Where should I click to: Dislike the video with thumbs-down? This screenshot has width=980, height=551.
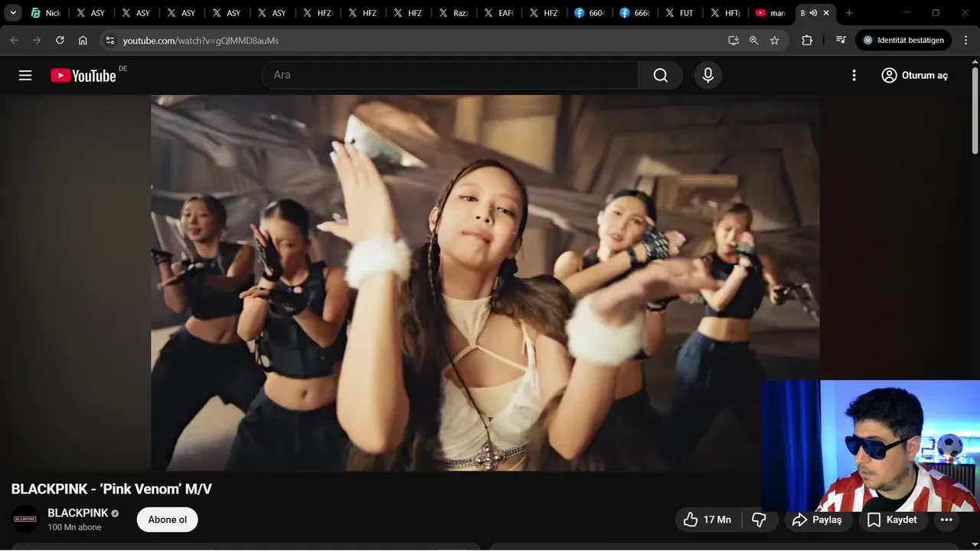point(759,520)
